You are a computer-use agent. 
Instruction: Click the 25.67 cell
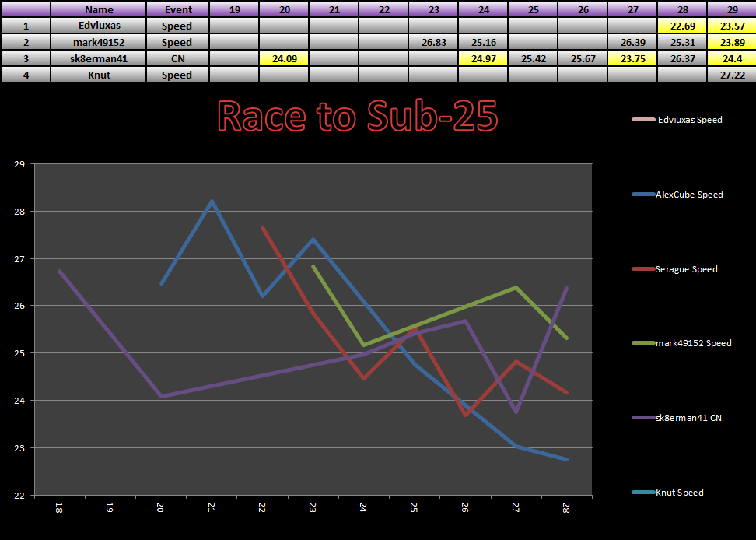[x=583, y=58]
